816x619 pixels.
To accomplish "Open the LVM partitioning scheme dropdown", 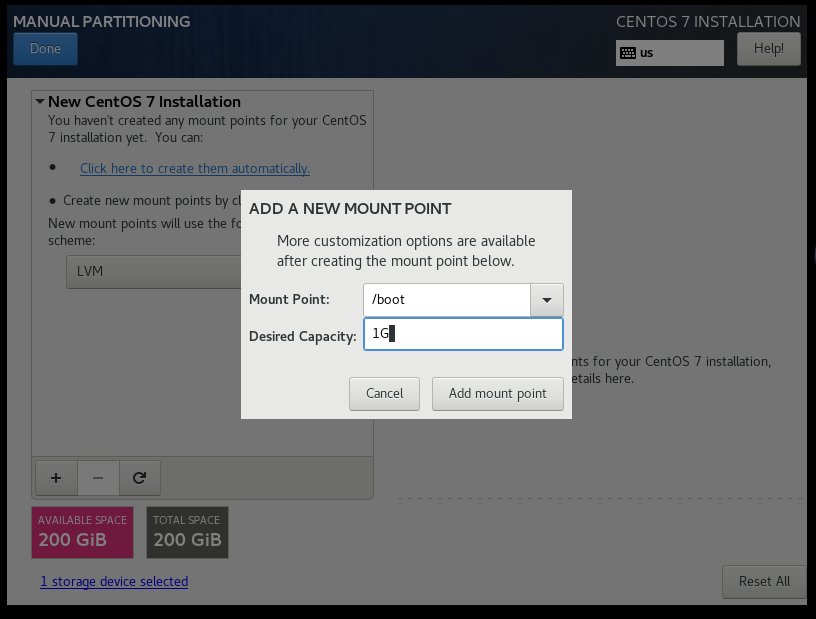I will [154, 271].
